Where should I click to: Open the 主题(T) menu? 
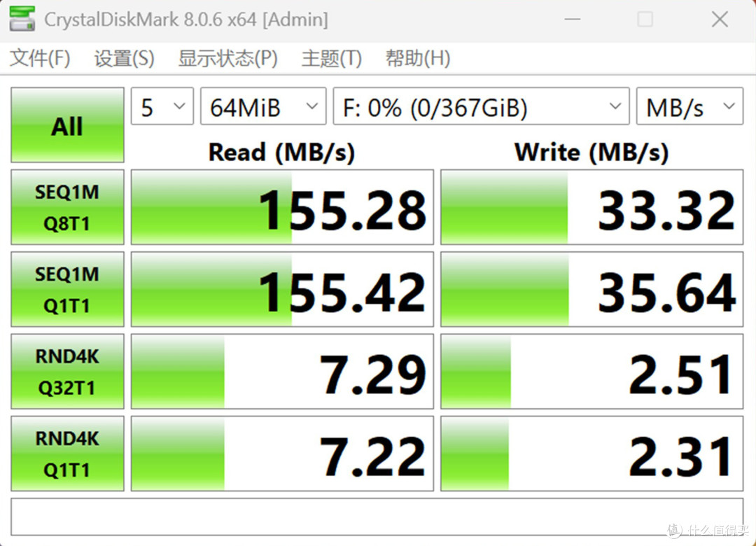[332, 58]
